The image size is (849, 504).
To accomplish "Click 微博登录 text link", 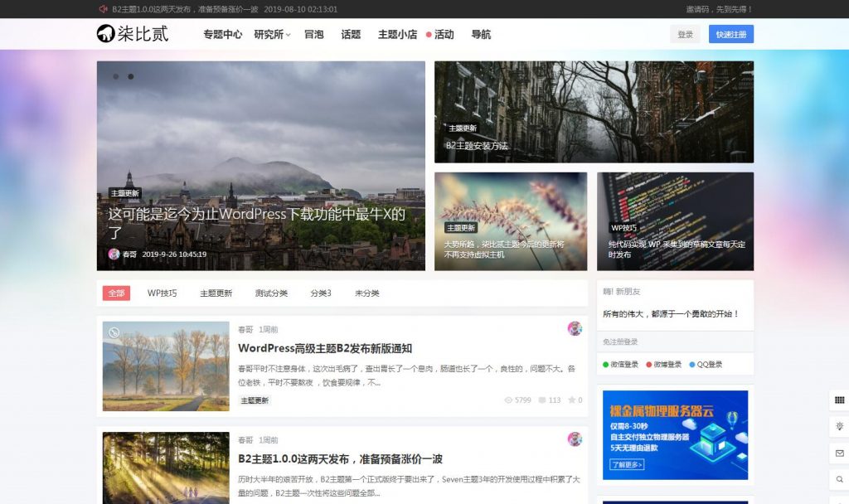I will tap(667, 365).
